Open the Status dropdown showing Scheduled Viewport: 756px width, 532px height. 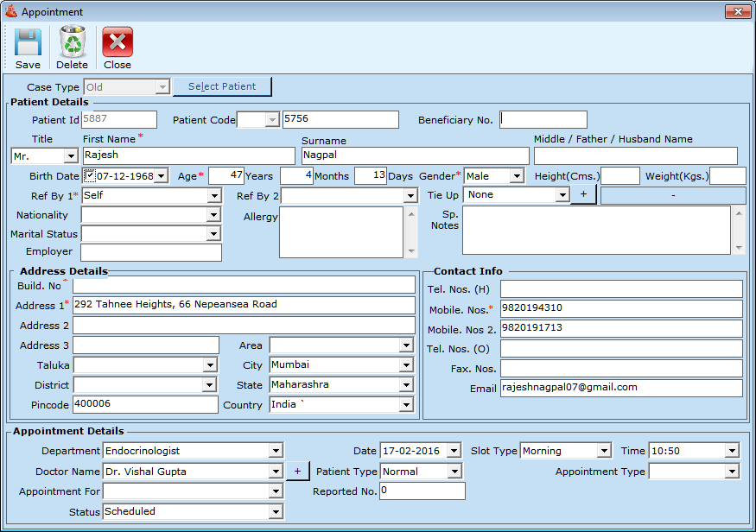point(275,512)
